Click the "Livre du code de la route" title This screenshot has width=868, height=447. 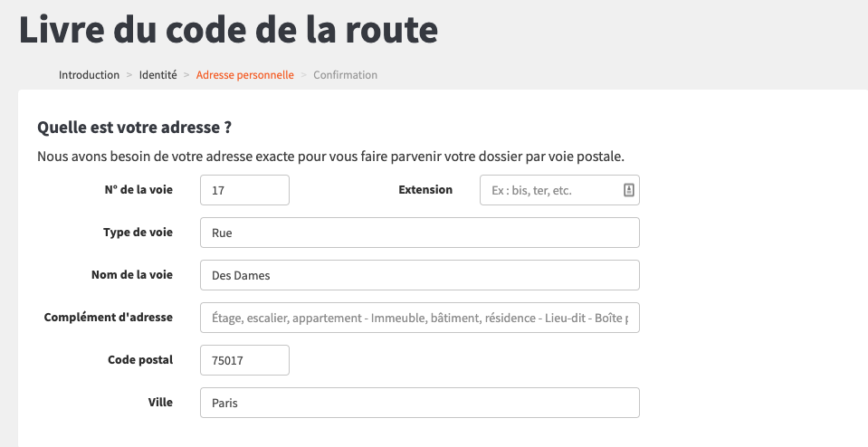point(229,30)
